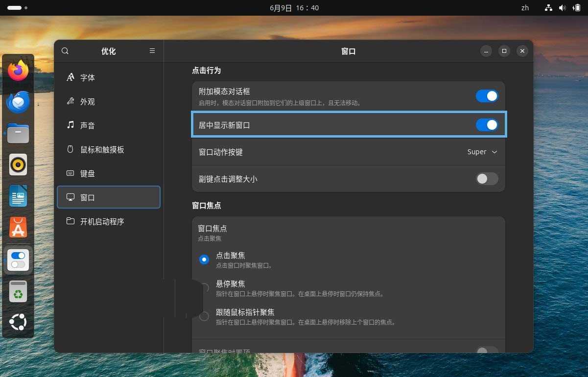Screen dimensions: 588x377
Task: Open the system status menu with volume icon
Action: pyautogui.click(x=562, y=8)
